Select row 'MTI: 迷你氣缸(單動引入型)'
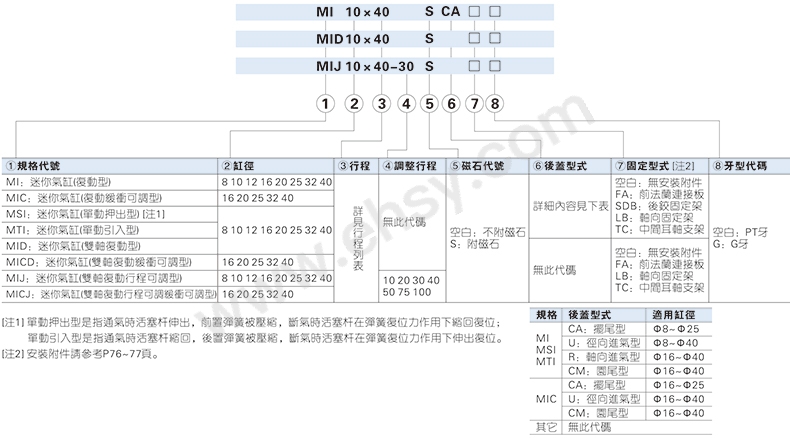 (x=110, y=230)
